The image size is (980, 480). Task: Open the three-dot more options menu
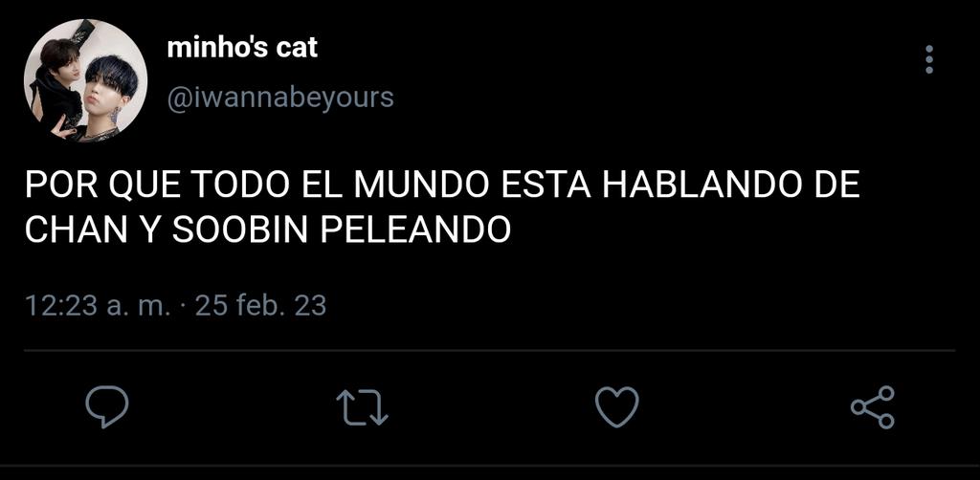[929, 60]
